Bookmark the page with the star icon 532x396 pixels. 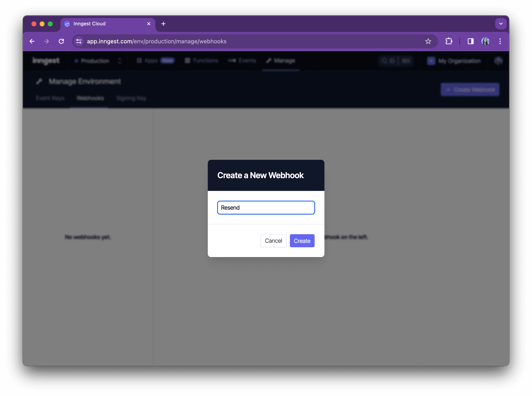[x=428, y=41]
